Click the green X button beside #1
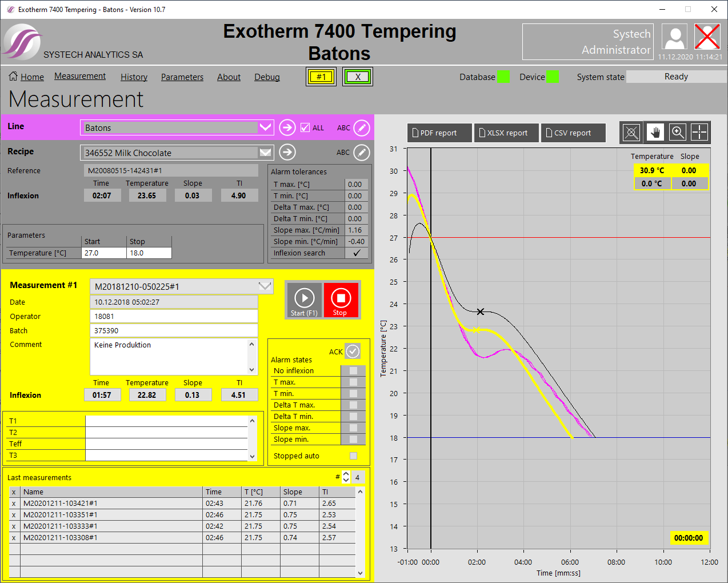Viewport: 728px width, 583px height. pos(358,77)
